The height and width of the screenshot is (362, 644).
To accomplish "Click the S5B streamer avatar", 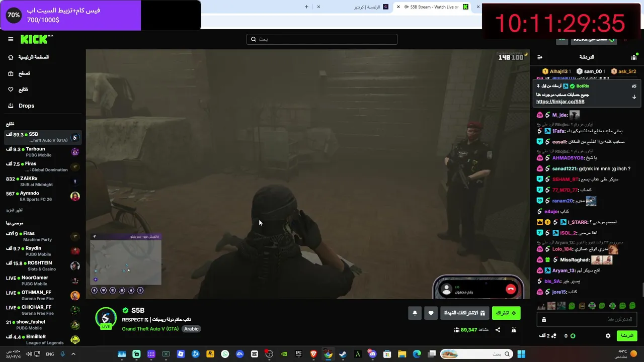I will point(106,318).
